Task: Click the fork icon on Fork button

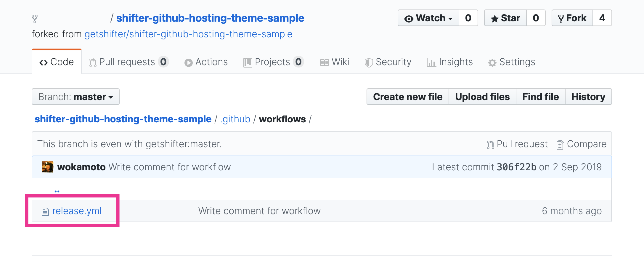Action: pos(561,19)
